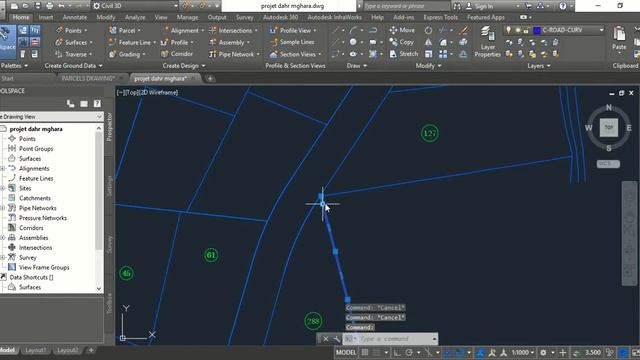
Task: Open the Traverse tool
Action: [x=74, y=54]
